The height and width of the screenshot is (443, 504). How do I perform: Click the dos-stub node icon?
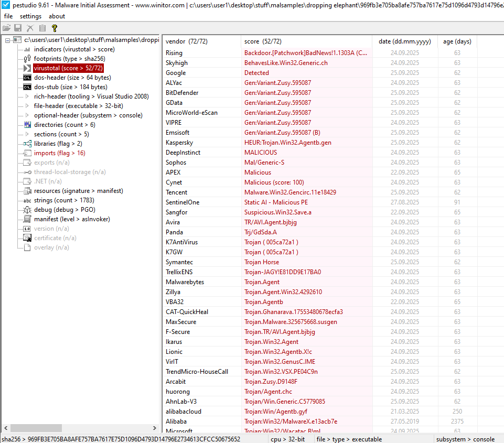coord(27,87)
